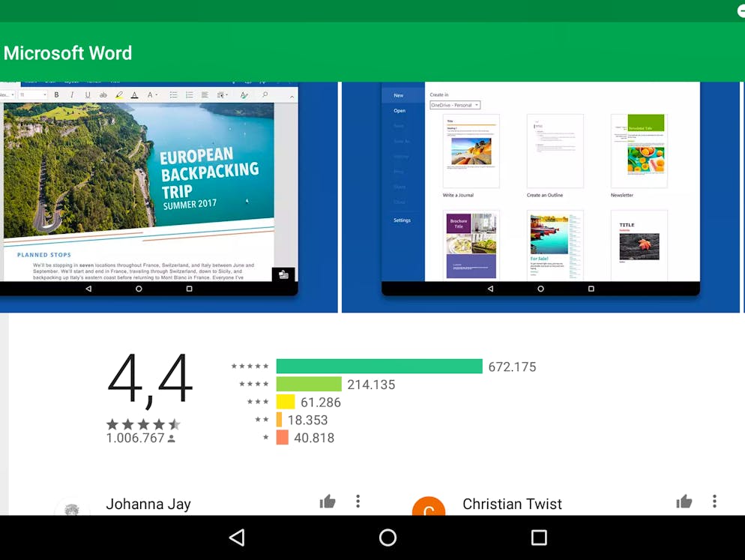Viewport: 745px width, 560px height.
Task: Click the two-star orange rating bar
Action: point(280,419)
